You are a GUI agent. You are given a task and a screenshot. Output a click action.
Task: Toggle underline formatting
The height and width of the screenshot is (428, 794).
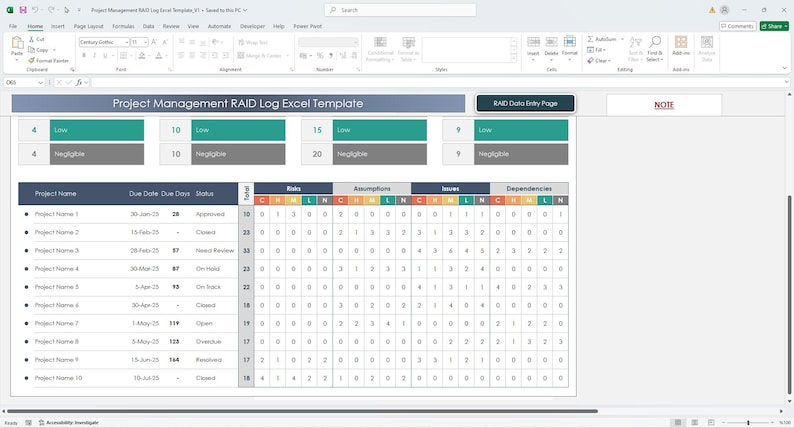tap(105, 55)
